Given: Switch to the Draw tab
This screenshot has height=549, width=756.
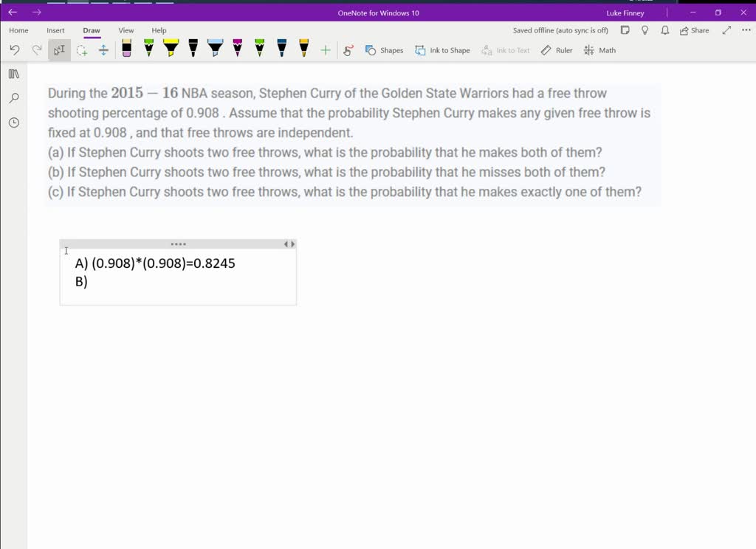Looking at the screenshot, I should (x=92, y=30).
